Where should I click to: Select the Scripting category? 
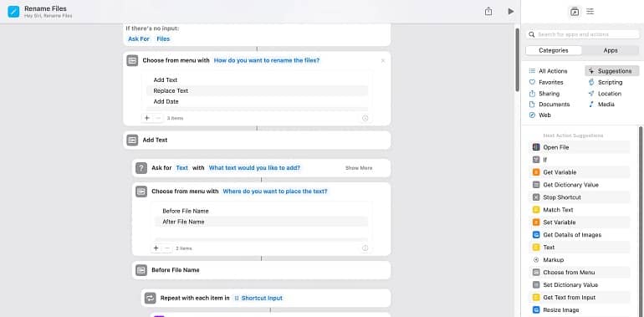tap(606, 82)
